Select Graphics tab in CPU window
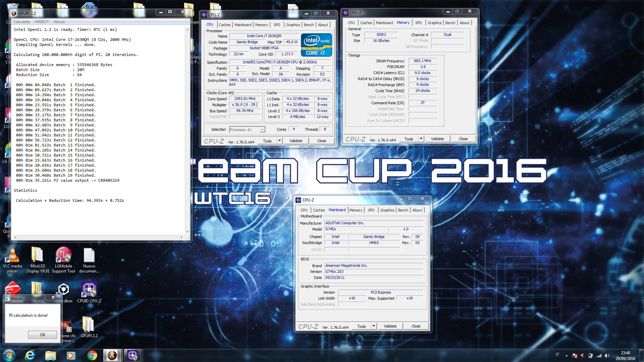Image resolution: width=644 pixels, height=362 pixels. click(293, 25)
